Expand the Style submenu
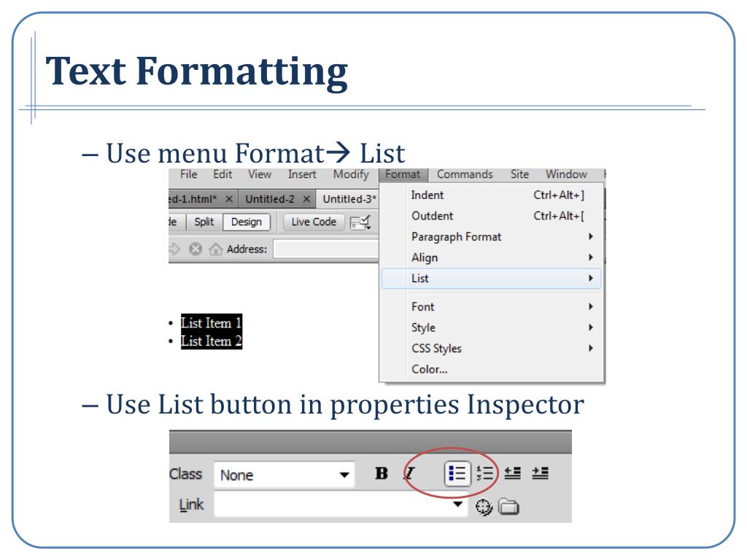The height and width of the screenshot is (560, 747). click(x=492, y=327)
